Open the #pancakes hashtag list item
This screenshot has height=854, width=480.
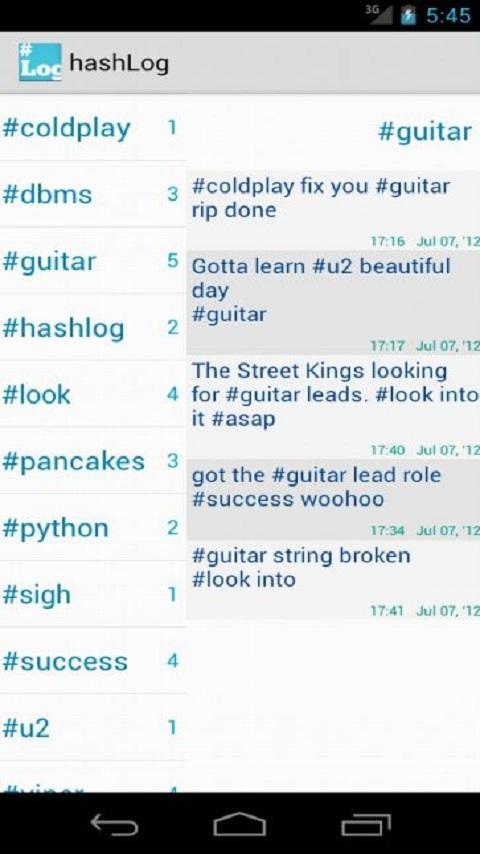pos(93,461)
